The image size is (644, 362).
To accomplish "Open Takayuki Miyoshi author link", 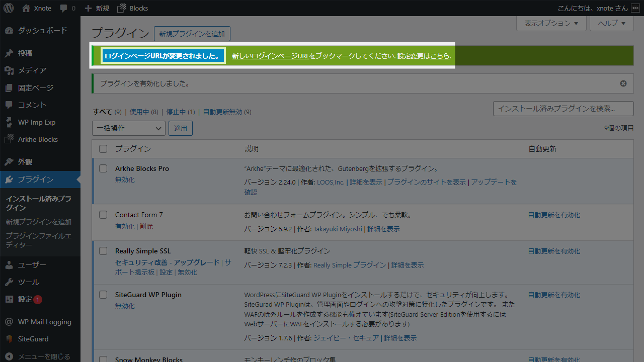I will pos(338,229).
